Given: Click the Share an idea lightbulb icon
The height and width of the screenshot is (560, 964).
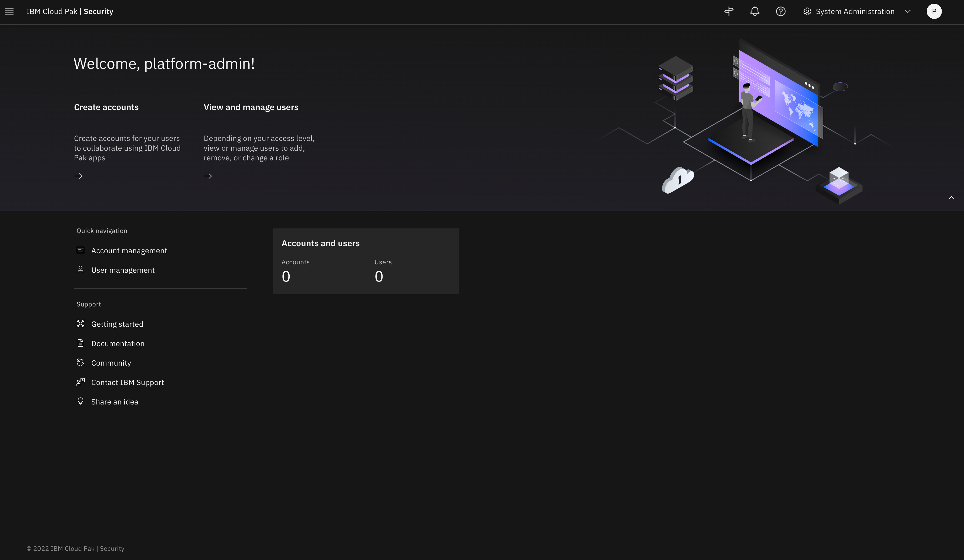Looking at the screenshot, I should (80, 401).
